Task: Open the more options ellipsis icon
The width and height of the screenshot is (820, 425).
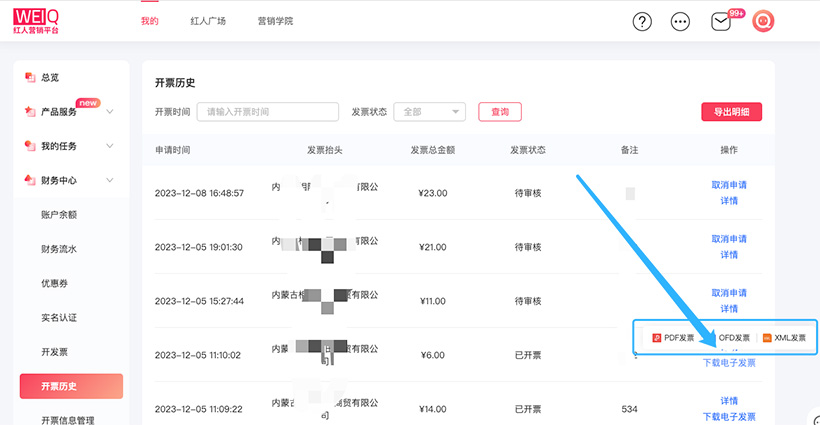Action: 680,21
